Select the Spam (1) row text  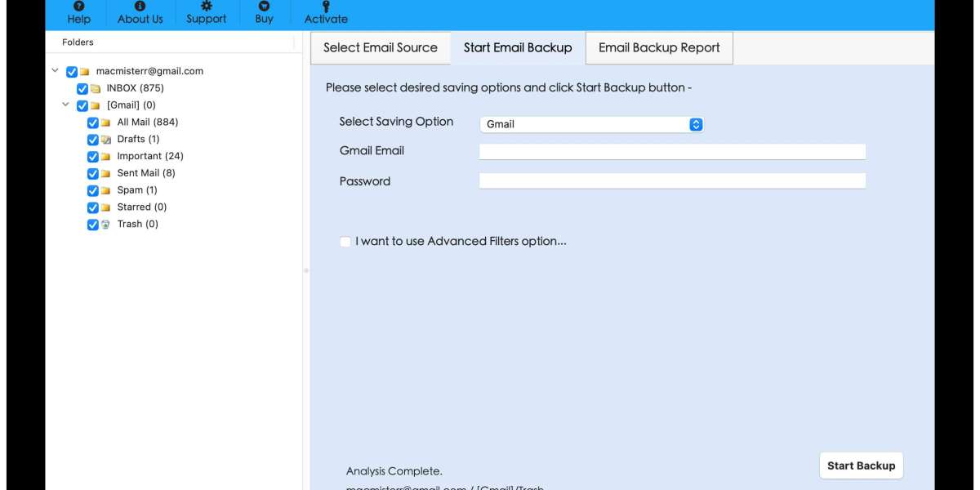tap(137, 190)
